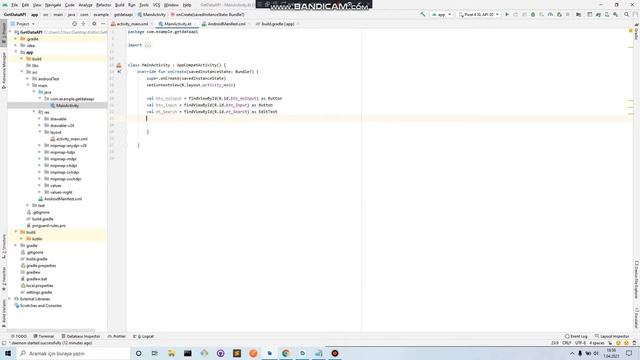Open the Build menu
Viewport: 640px width, 360px height.
click(120, 5)
